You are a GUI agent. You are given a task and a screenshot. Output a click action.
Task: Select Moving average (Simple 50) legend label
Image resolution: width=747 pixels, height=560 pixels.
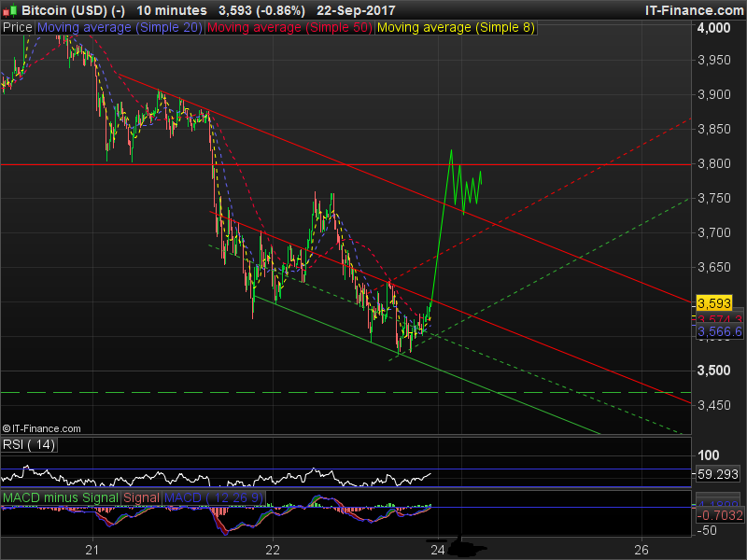point(289,28)
